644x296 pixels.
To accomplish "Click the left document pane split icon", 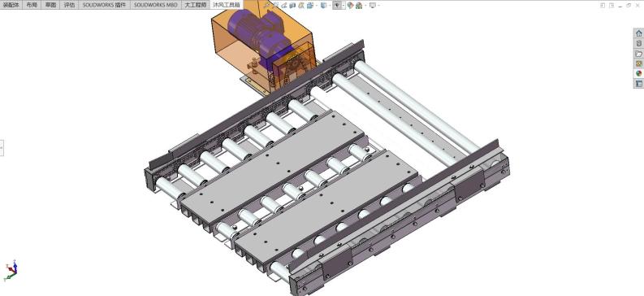I will [x=602, y=6].
